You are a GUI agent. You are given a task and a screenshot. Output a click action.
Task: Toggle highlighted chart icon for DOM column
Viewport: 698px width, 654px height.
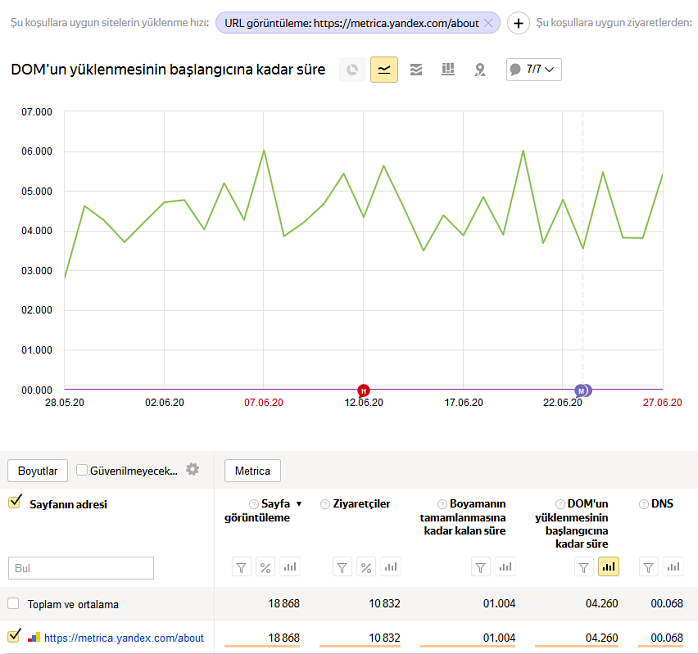tap(609, 567)
